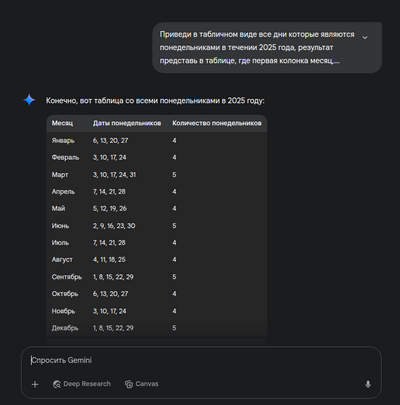Click the 'Даты понедельников' column header
The image size is (400, 405).
tap(127, 123)
